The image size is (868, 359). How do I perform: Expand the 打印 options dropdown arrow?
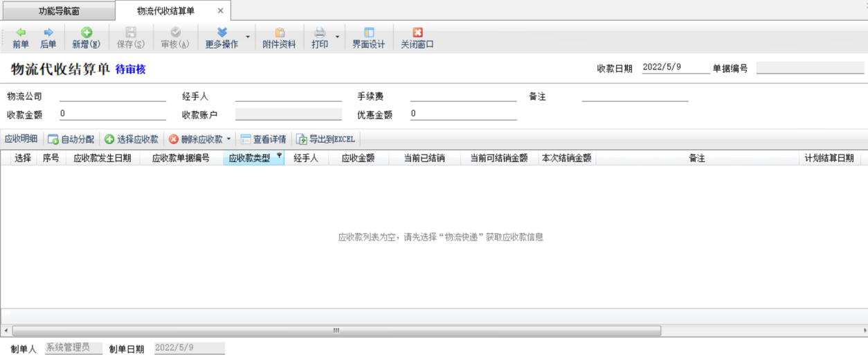[338, 37]
